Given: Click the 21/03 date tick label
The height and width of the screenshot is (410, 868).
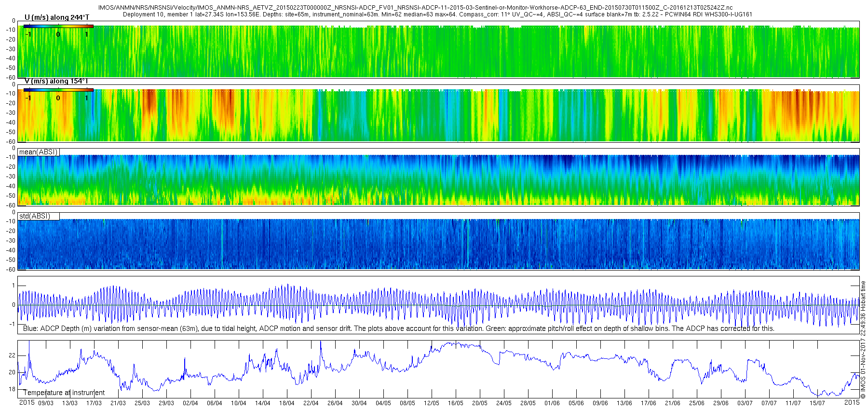Looking at the screenshot, I should [118, 403].
